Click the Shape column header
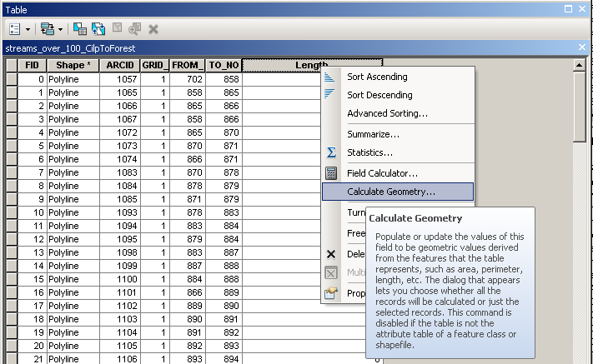This screenshot has width=593, height=364. click(x=72, y=65)
